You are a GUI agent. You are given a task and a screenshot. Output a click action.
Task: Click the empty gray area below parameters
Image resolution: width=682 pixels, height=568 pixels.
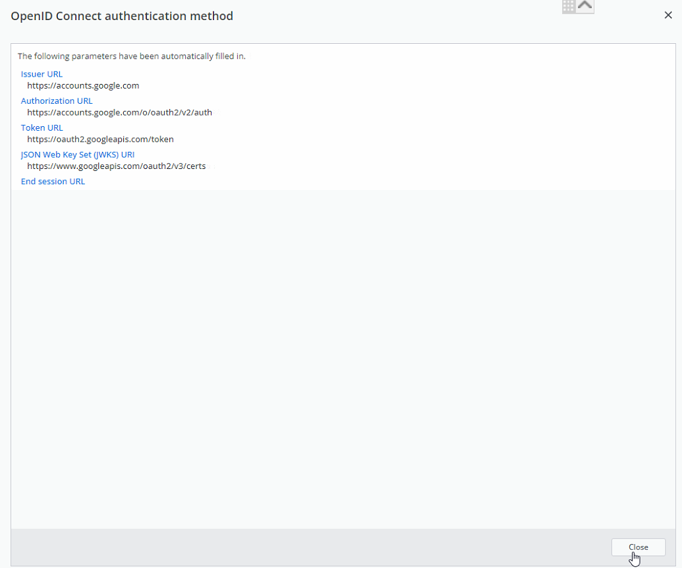point(340,360)
